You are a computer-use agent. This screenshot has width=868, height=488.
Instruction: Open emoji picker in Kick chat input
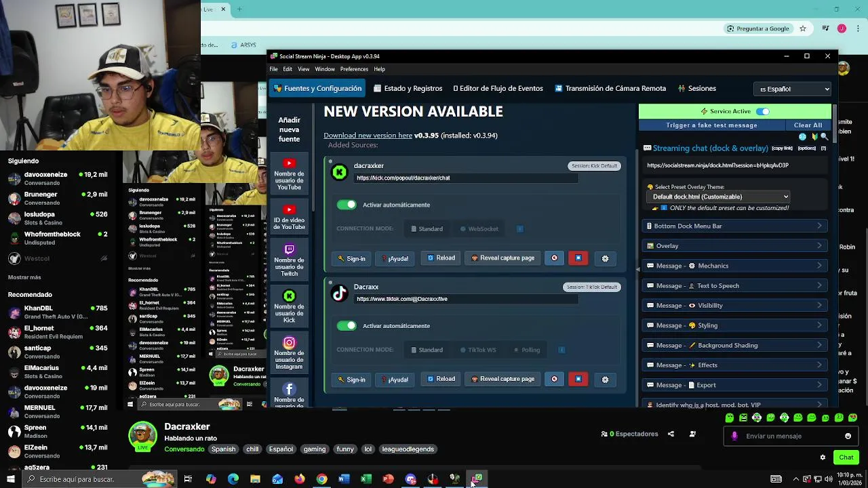(x=848, y=436)
